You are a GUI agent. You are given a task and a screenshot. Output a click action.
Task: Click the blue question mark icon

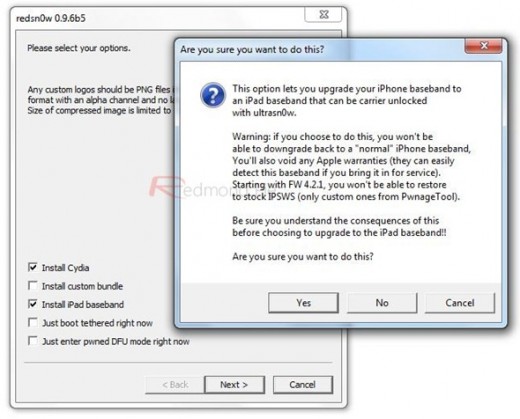(213, 95)
